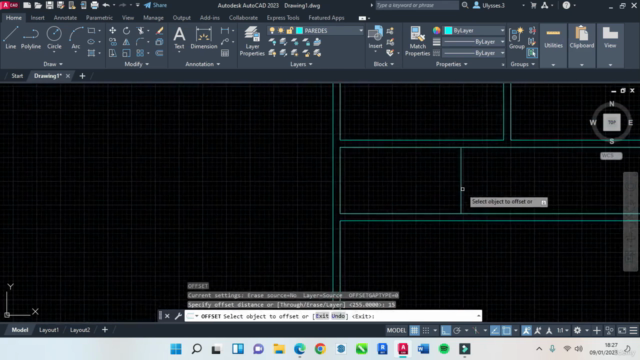Select the Array tool
The width and height of the screenshot is (640, 360).
140,53
